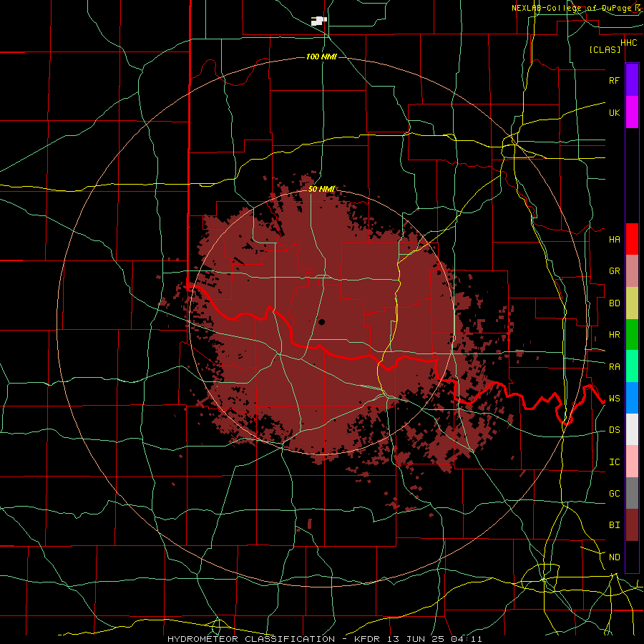Click the 100 NMI range ring label
This screenshot has width=644, height=644.
(x=321, y=57)
